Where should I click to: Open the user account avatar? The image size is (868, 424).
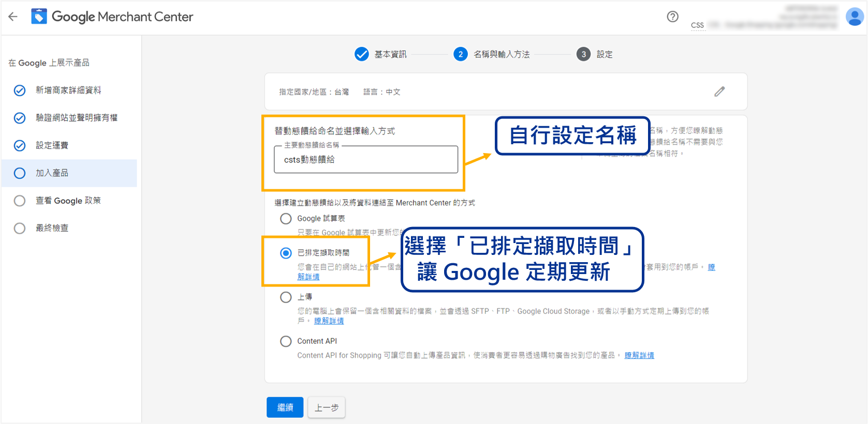(x=855, y=17)
